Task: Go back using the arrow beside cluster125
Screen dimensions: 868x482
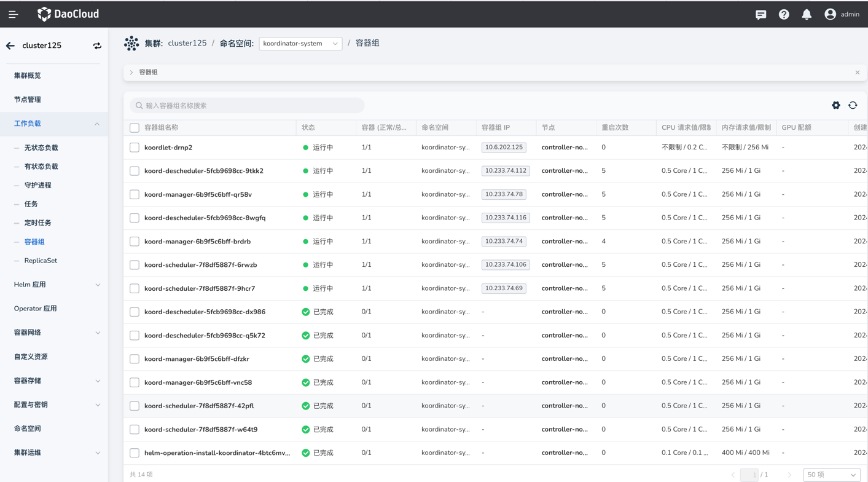Action: (10, 45)
